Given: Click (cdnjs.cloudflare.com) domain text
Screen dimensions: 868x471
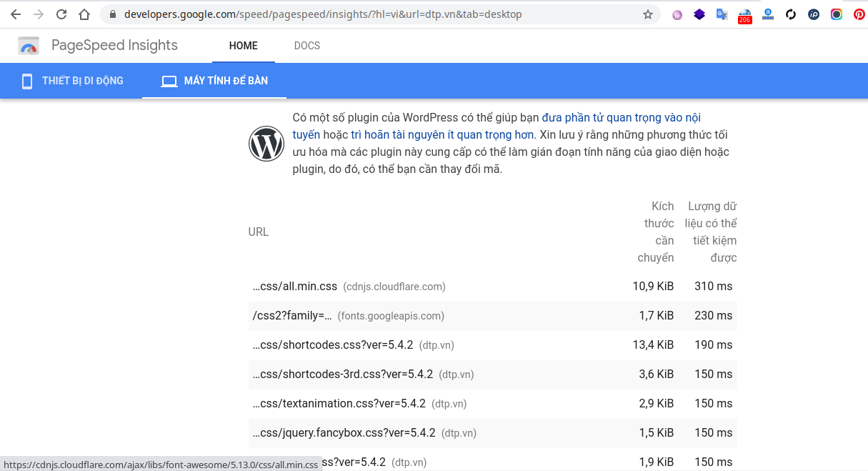Looking at the screenshot, I should [x=394, y=287].
